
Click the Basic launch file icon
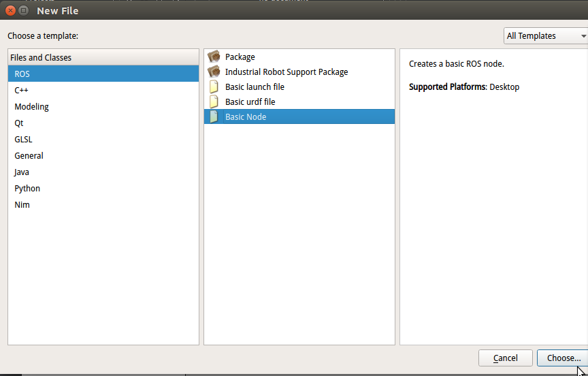click(214, 87)
